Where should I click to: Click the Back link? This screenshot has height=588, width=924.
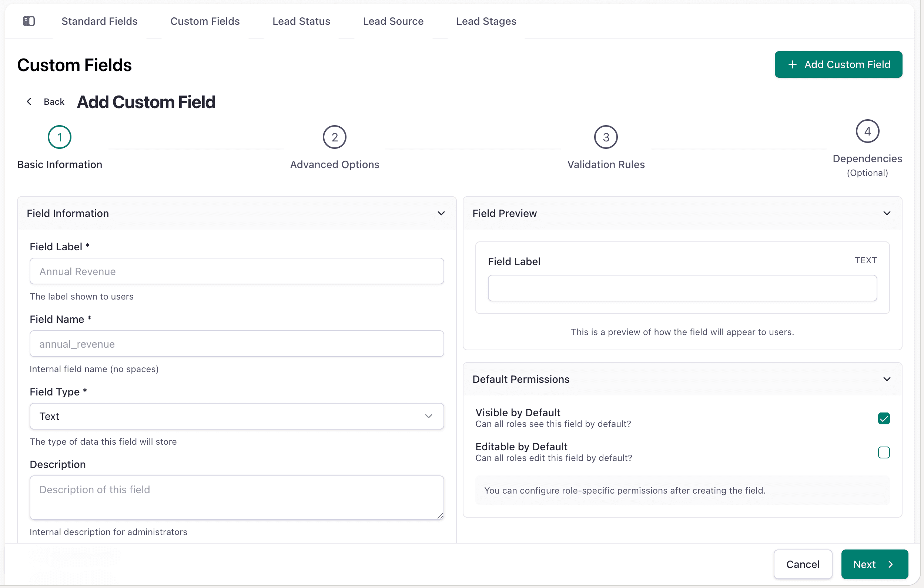tap(54, 101)
